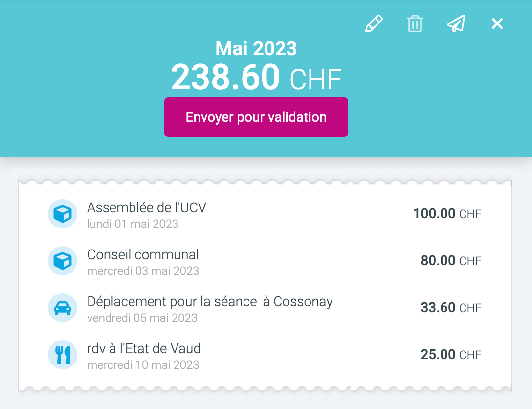Screen dimensions: 532x409
Task: Click the 80.00 CHF amount
Action: 451,261
